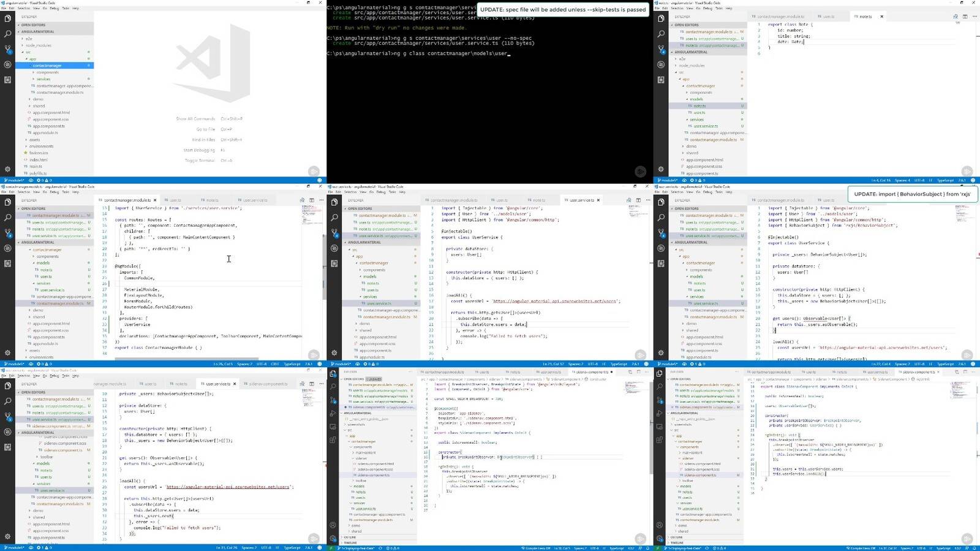Open Accounts icon in the 1 UNSAVED window
Screen dimensions: 980x551
coord(333,525)
